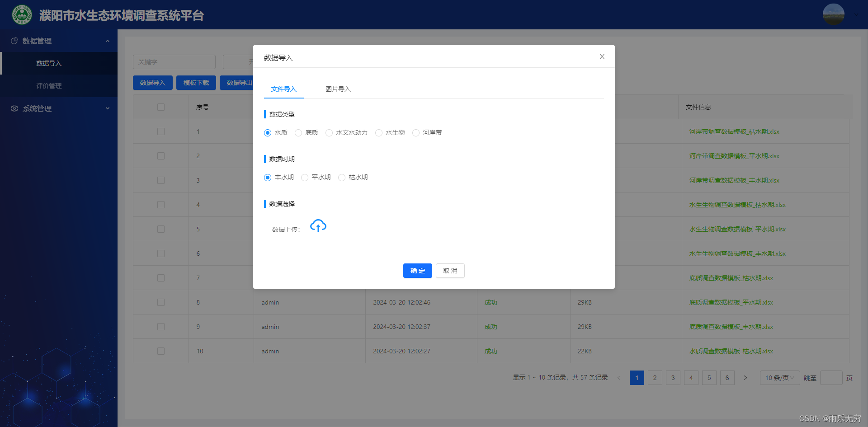
Task: Select the 水生物 radio option
Action: coord(379,133)
